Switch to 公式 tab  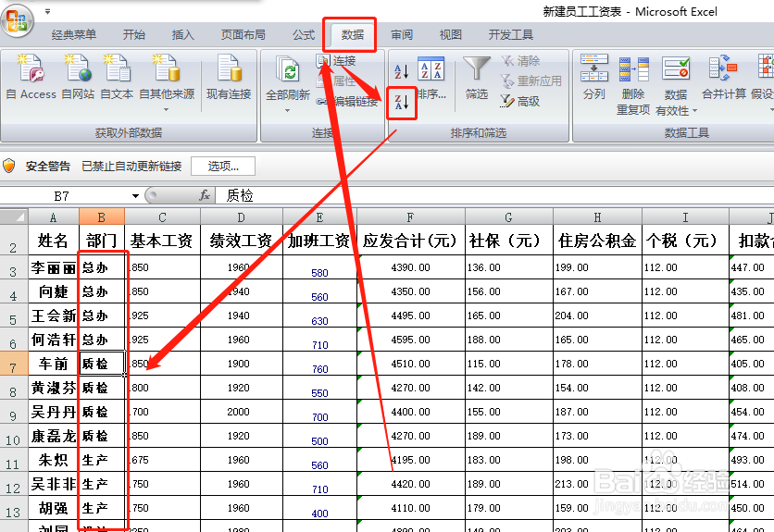click(x=304, y=35)
